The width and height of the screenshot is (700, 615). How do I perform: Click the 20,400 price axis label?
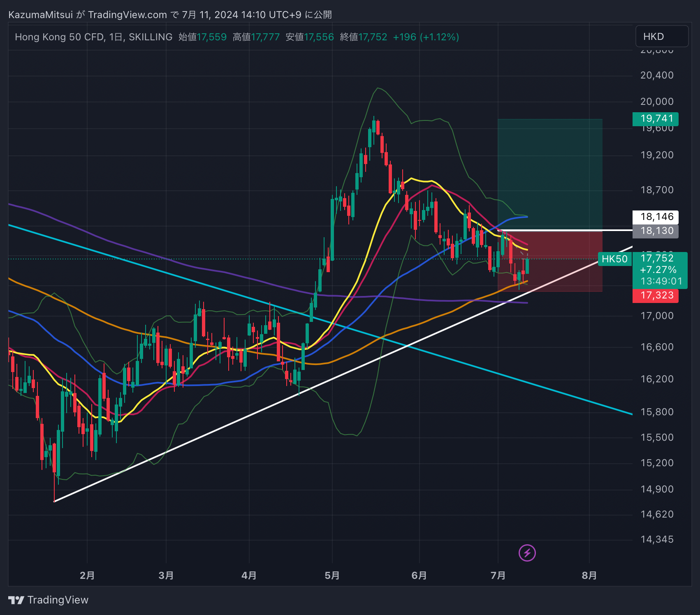pyautogui.click(x=657, y=75)
